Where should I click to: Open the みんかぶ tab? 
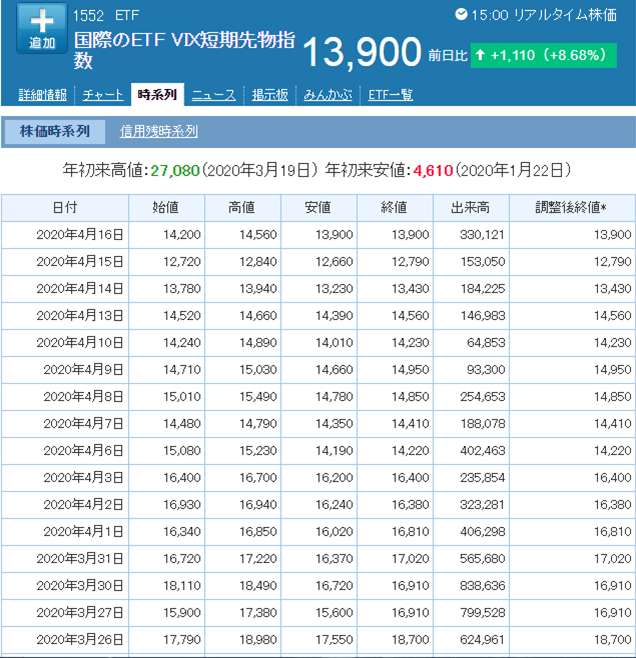point(328,95)
